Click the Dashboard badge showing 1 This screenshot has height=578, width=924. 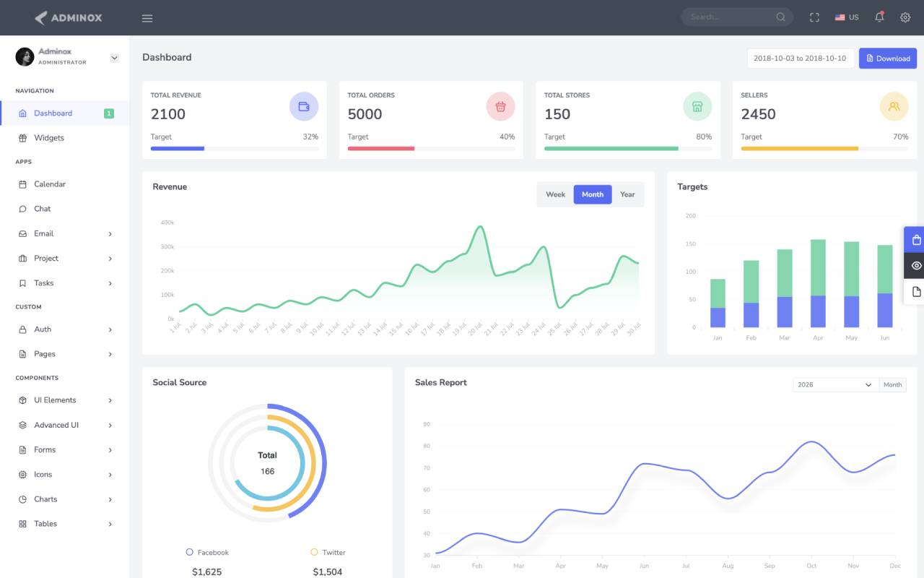109,113
